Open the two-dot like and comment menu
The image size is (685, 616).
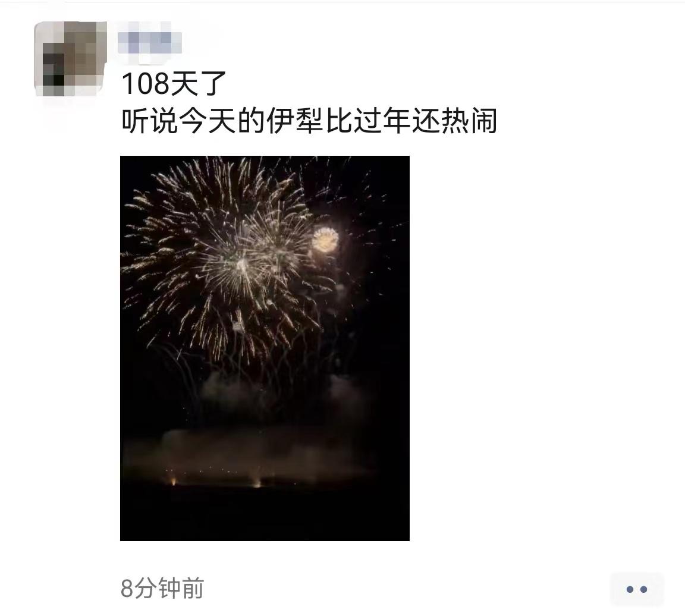636,589
